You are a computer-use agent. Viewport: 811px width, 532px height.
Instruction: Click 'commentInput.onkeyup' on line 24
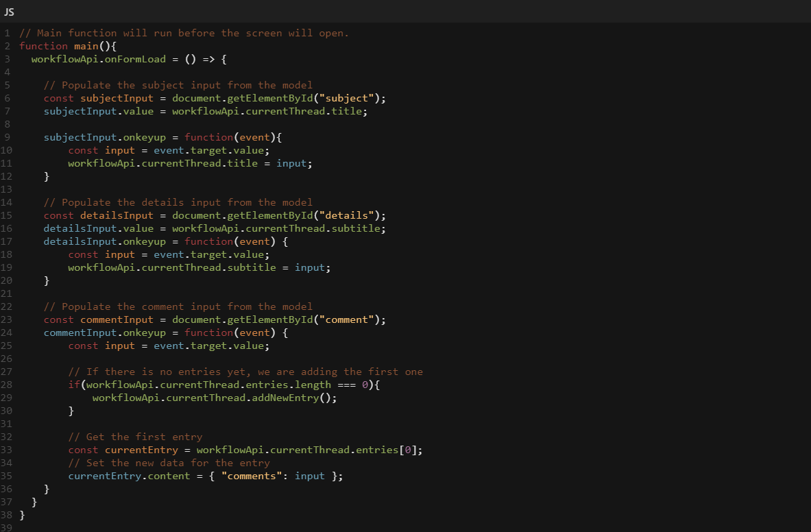(x=104, y=332)
